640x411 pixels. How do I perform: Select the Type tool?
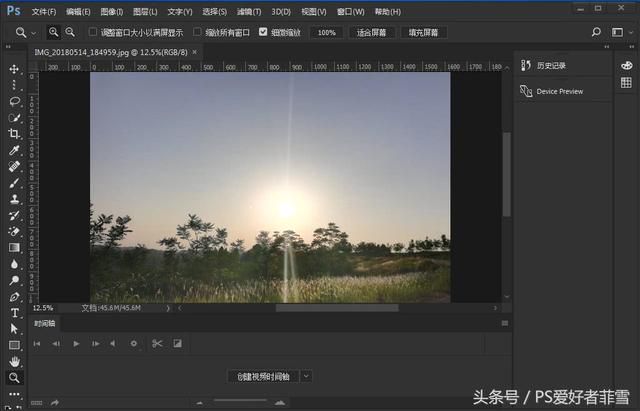tap(14, 313)
